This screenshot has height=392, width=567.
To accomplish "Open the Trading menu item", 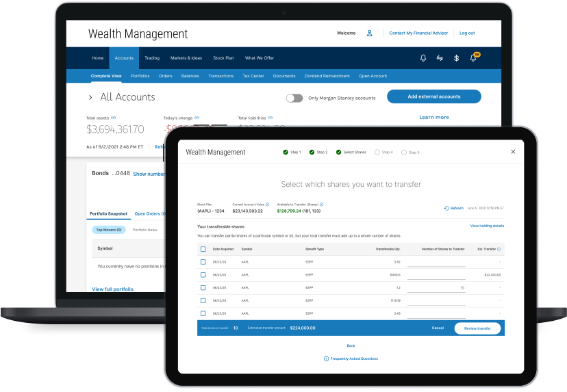I will 152,57.
